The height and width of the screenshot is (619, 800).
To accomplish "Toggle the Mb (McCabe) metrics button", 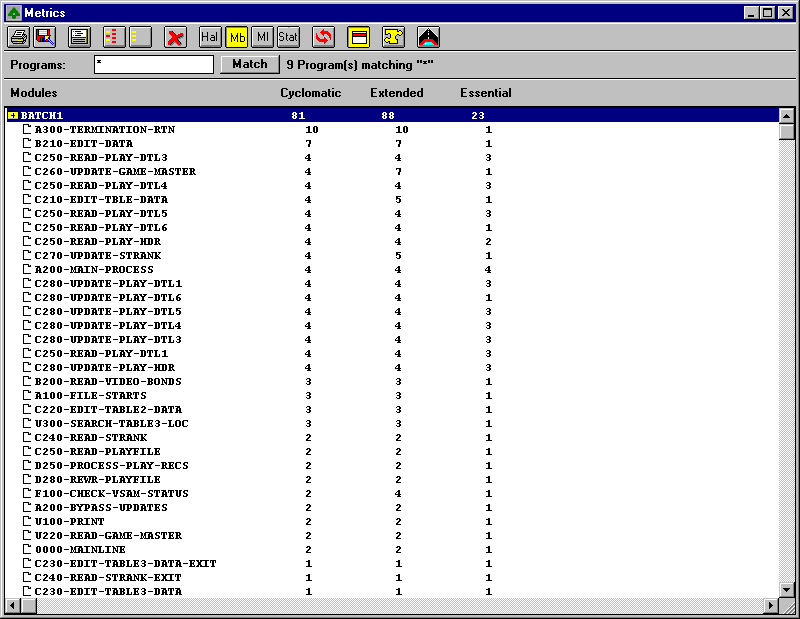I will pyautogui.click(x=237, y=37).
